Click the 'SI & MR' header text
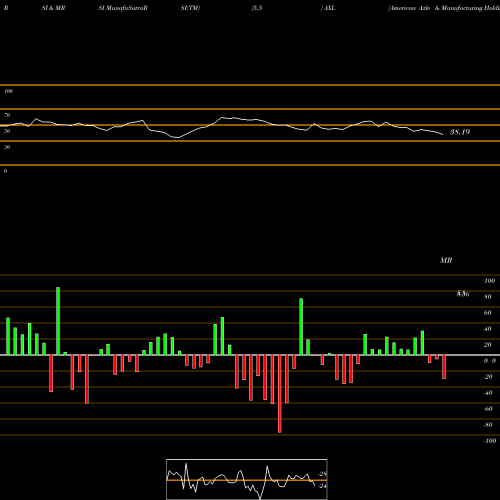Viewport: 500px width, 500px height. click(53, 8)
